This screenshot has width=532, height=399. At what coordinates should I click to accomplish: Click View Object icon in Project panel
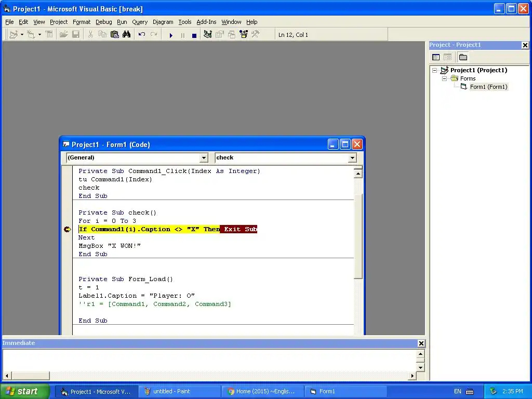447,57
